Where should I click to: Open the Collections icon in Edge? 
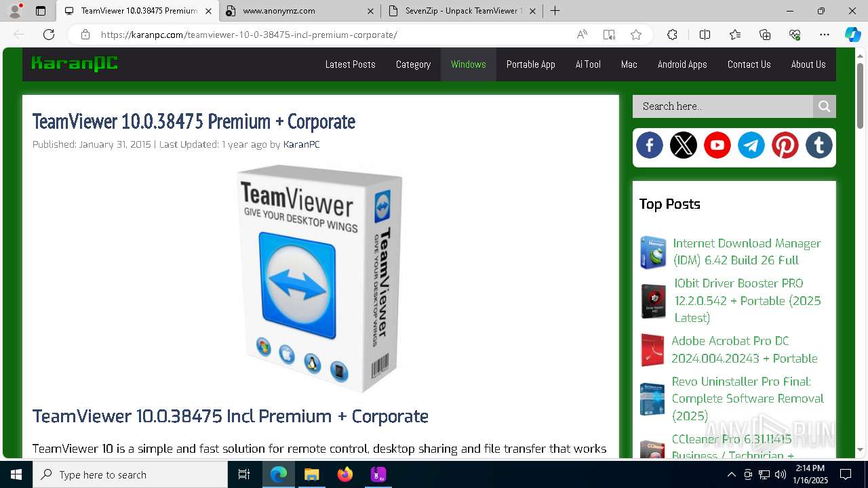(765, 35)
